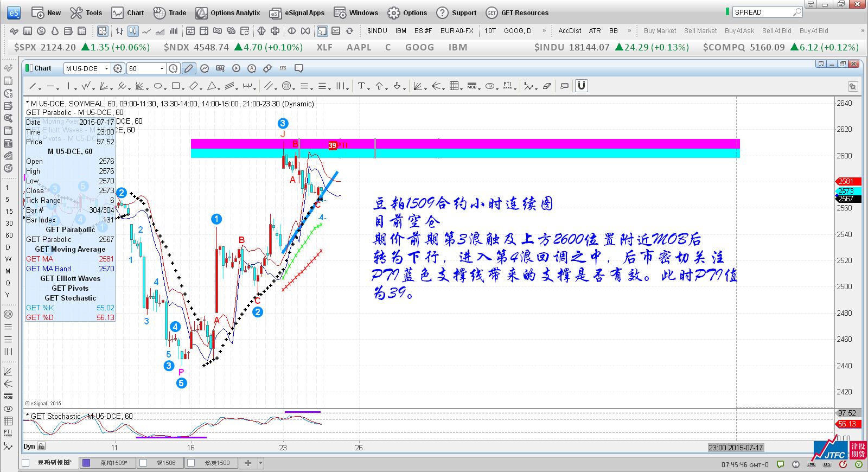868x472 pixels.
Task: Open the trend line tool dropdown
Action: [x=35, y=86]
